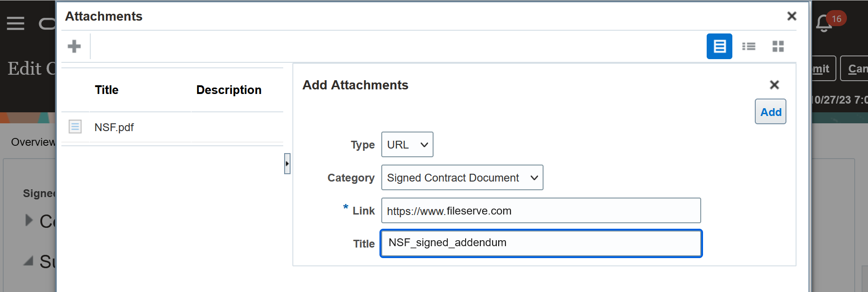This screenshot has width=868, height=292.
Task: Open the notifications bell
Action: (x=824, y=23)
